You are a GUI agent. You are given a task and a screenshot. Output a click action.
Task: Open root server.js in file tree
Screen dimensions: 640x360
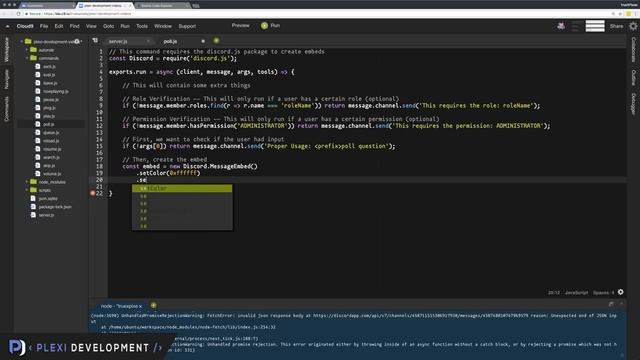pyautogui.click(x=46, y=215)
